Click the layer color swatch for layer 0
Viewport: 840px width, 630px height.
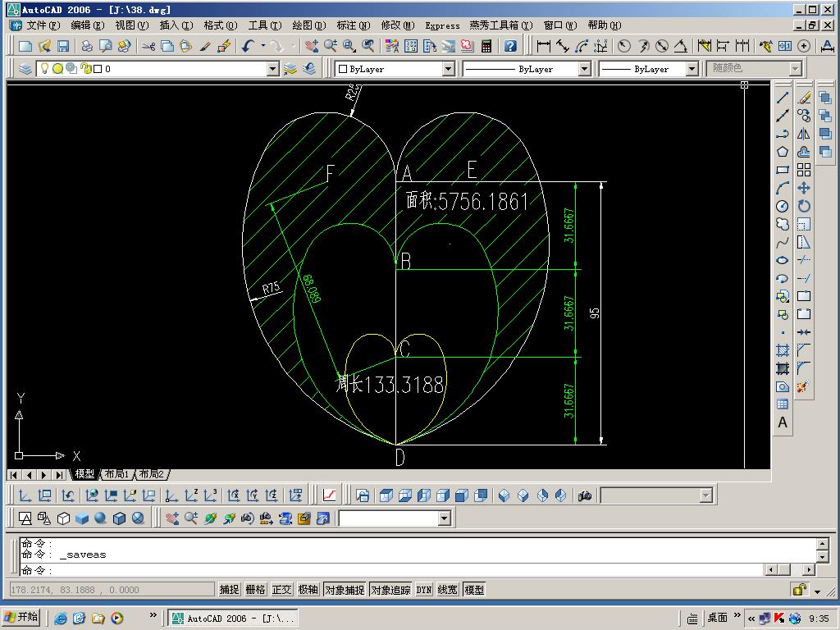click(98, 69)
